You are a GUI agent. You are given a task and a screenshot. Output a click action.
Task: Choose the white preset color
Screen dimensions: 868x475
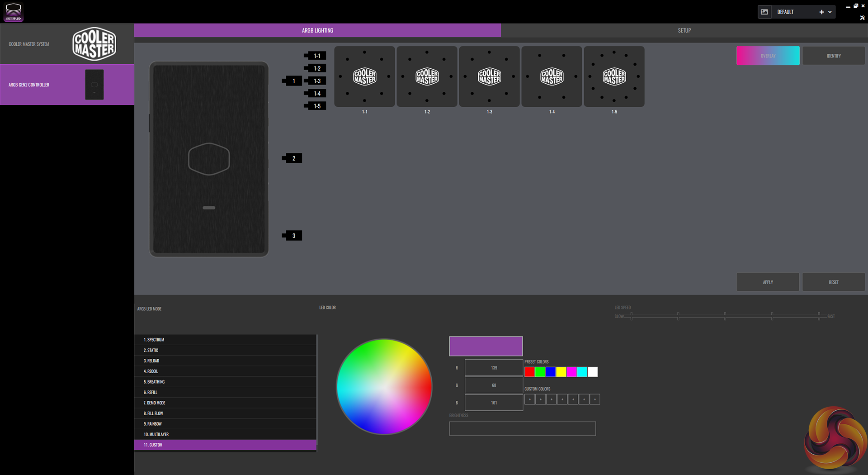coord(593,372)
